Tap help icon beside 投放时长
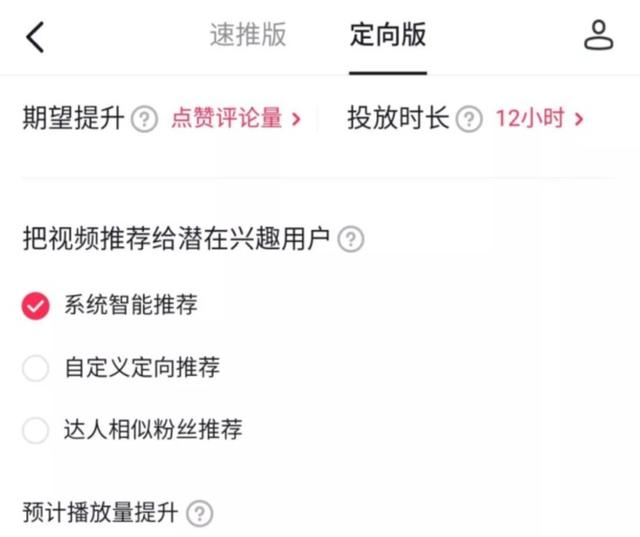This screenshot has width=640, height=537. pos(469,120)
